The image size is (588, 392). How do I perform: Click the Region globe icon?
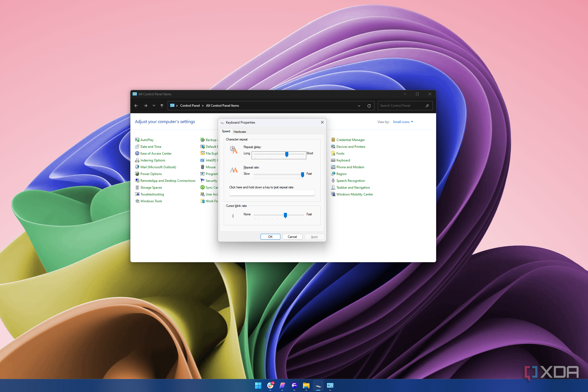(x=333, y=174)
